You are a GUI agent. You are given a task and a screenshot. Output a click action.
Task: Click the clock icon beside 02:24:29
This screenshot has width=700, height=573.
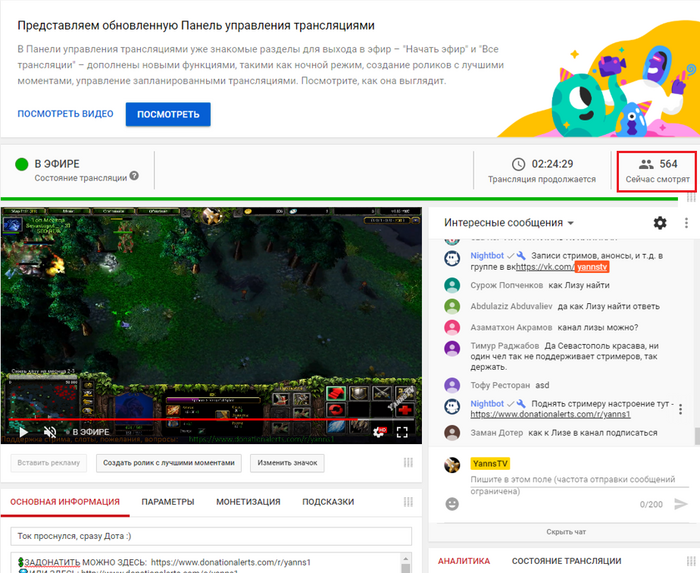tap(518, 164)
